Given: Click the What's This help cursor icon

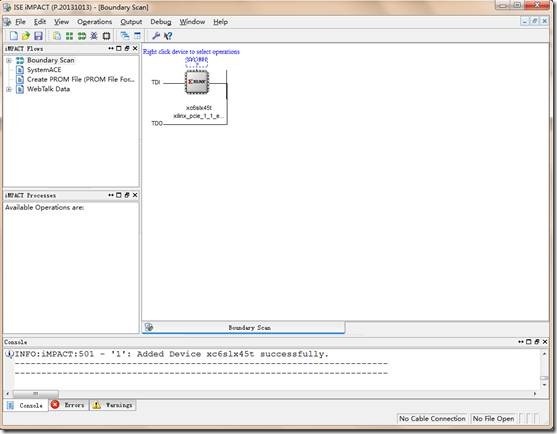Looking at the screenshot, I should pyautogui.click(x=168, y=36).
